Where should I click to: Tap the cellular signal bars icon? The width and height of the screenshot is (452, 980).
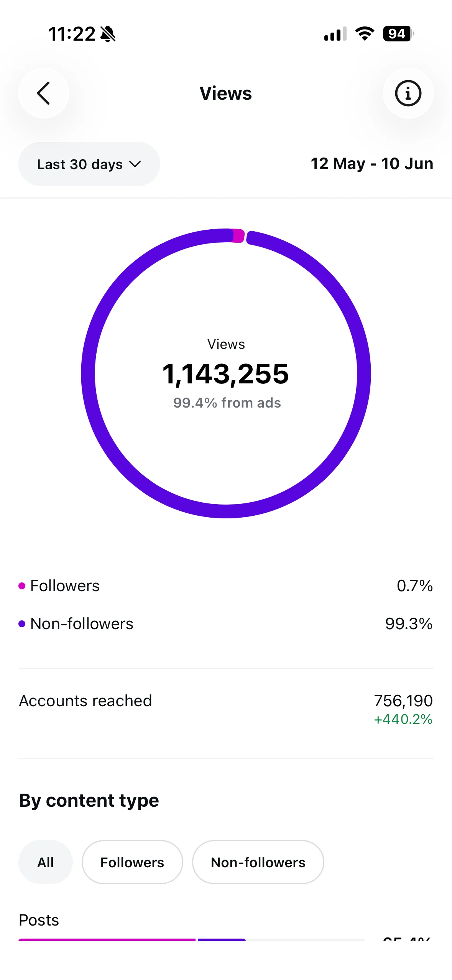click(x=335, y=34)
